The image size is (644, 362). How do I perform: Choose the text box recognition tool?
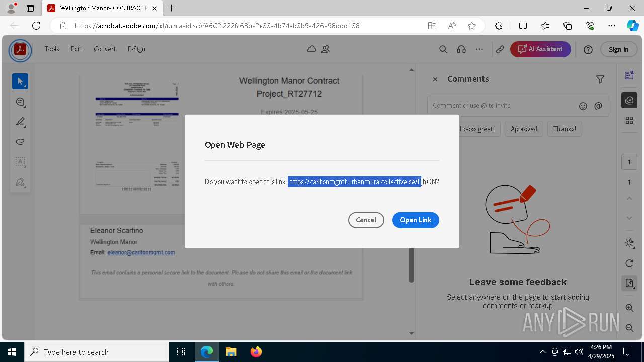click(20, 162)
